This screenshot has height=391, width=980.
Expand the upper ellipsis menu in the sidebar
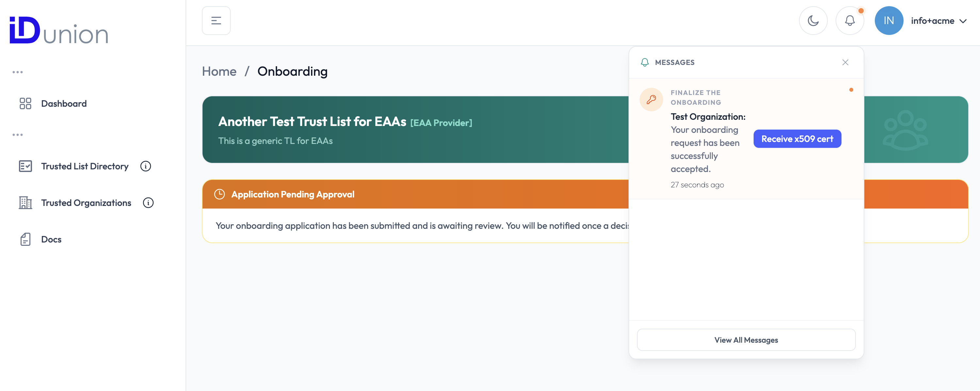pyautogui.click(x=18, y=71)
